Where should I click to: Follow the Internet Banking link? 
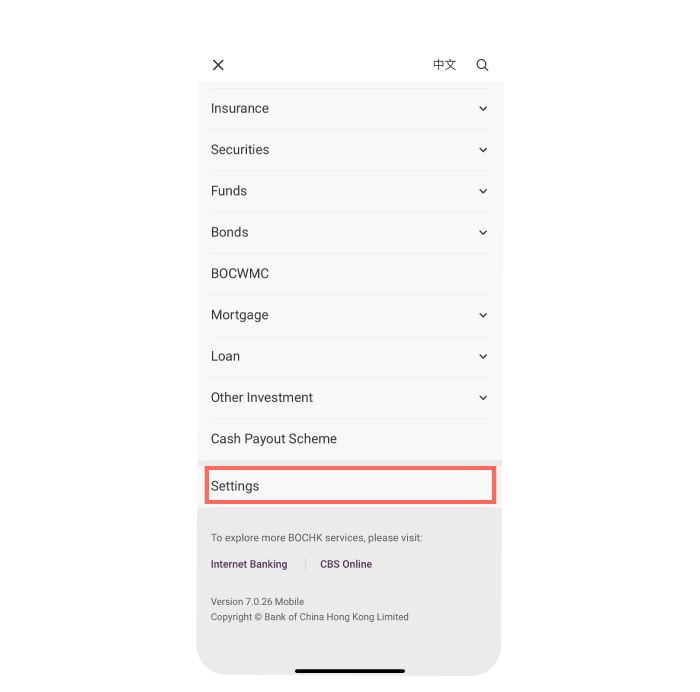point(249,564)
